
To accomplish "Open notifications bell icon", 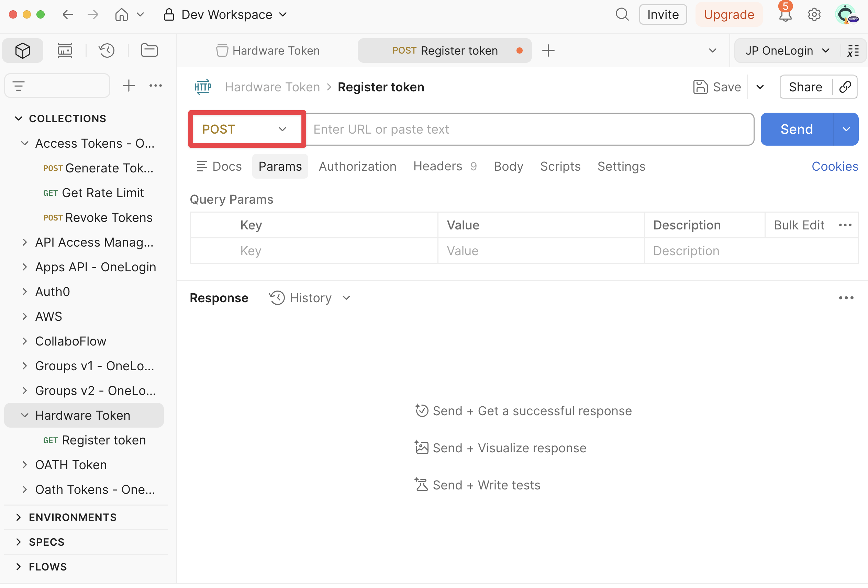I will coord(785,14).
